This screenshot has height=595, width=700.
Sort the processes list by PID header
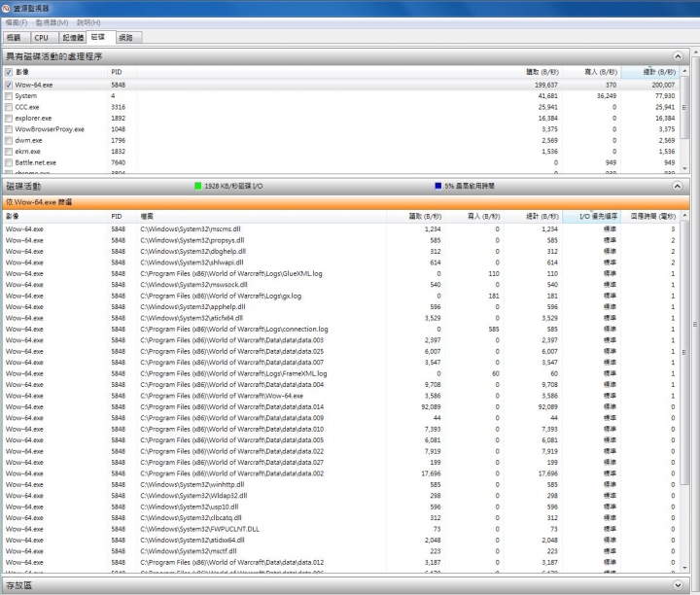coord(122,72)
